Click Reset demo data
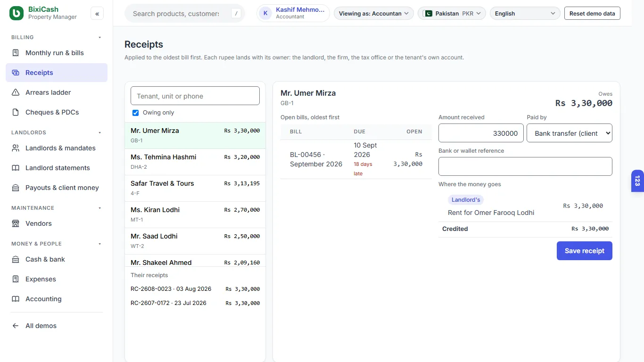This screenshot has height=362, width=644. tap(592, 13)
